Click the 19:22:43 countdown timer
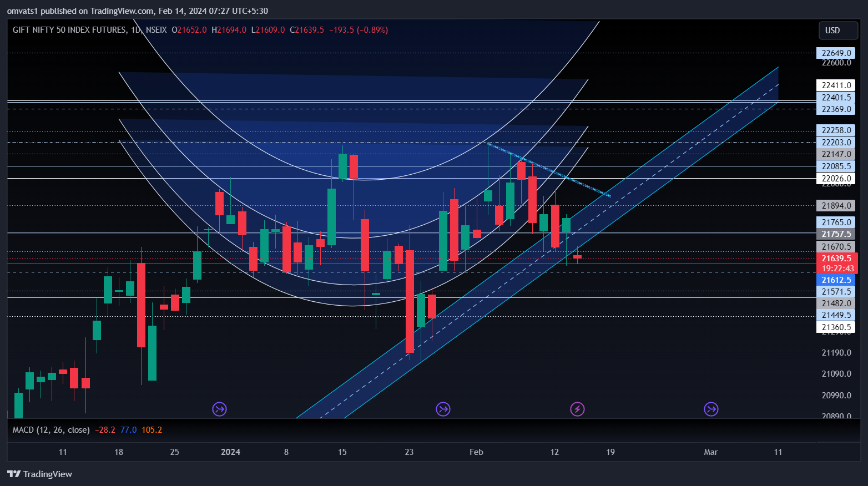 pos(837,269)
